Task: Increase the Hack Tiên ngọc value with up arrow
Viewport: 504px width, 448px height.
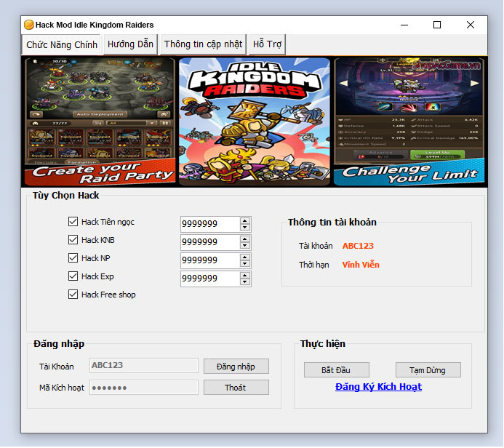Action: [x=245, y=220]
